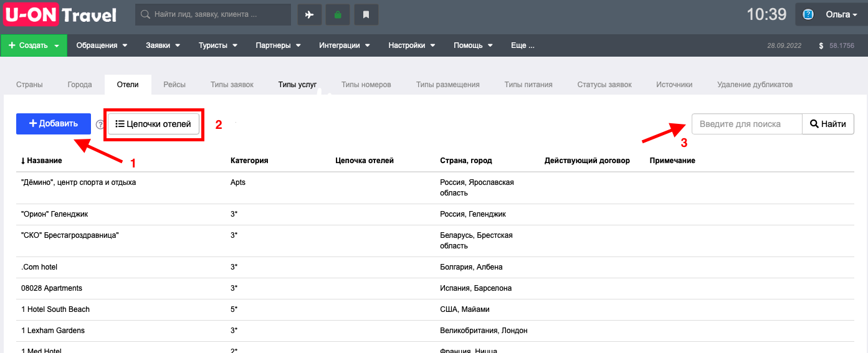Click the blue Добавить button
Image resolution: width=868 pixels, height=353 pixels.
coord(54,124)
